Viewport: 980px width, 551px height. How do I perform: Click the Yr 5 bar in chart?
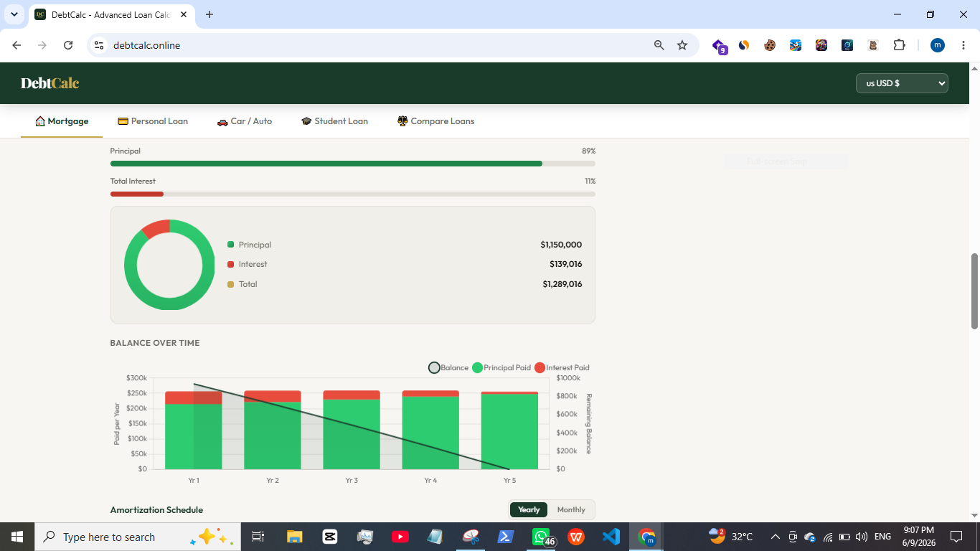(x=509, y=430)
